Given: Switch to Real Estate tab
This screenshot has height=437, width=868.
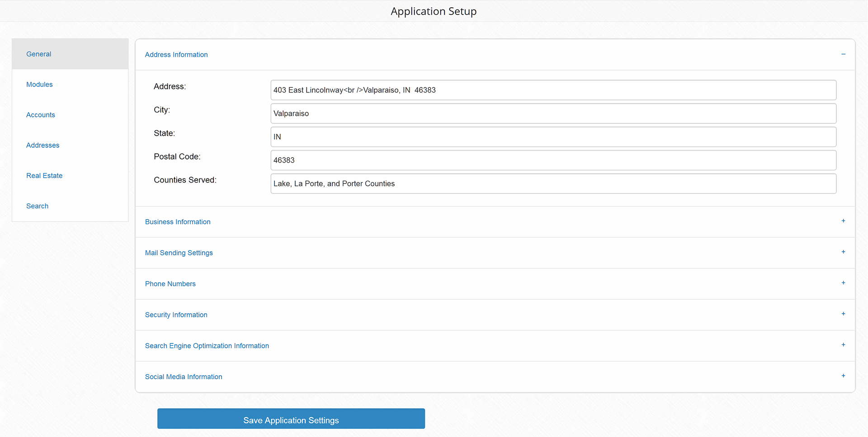Looking at the screenshot, I should (70, 175).
